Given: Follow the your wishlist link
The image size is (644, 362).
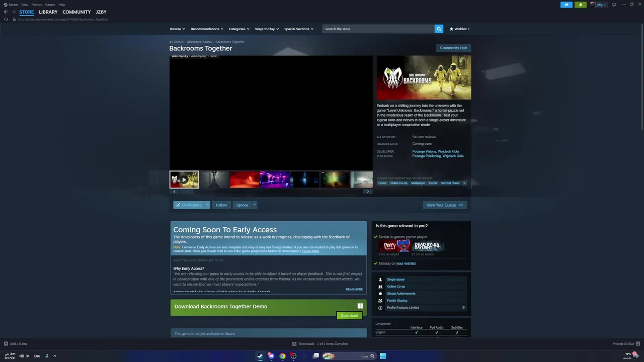Looking at the screenshot, I should tap(406, 263).
